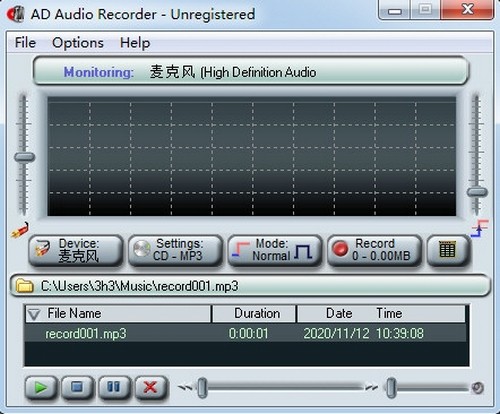
Task: Click the square wave icon in Mode button
Action: 303,252
